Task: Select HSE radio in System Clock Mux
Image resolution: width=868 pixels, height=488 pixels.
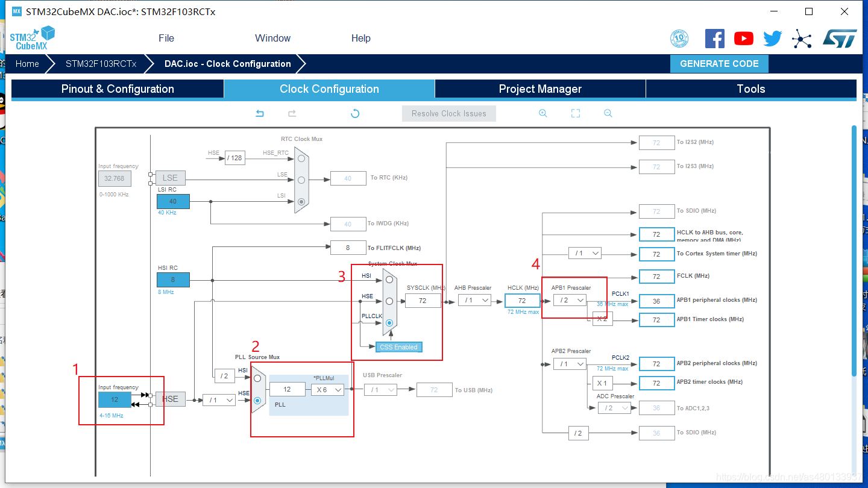Action: coord(389,301)
